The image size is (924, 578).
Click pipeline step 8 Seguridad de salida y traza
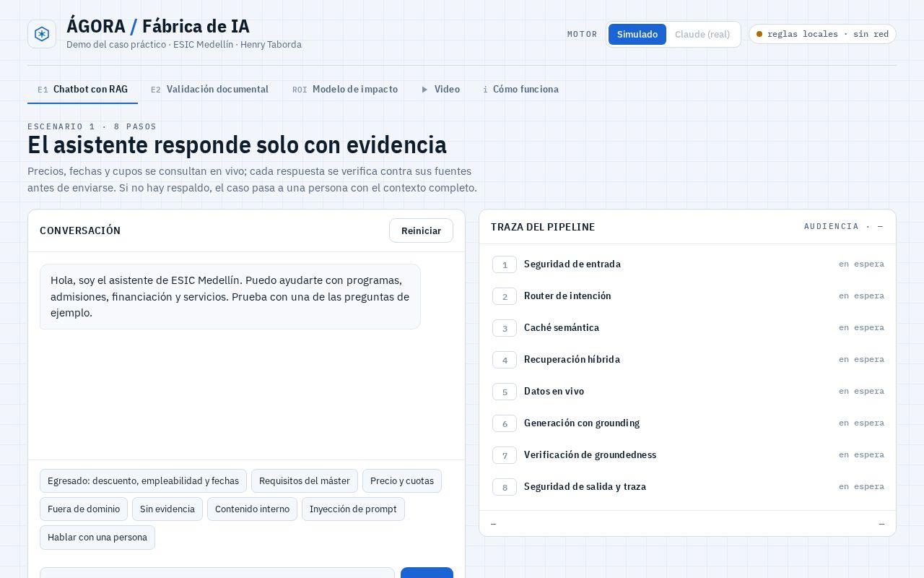pyautogui.click(x=688, y=487)
